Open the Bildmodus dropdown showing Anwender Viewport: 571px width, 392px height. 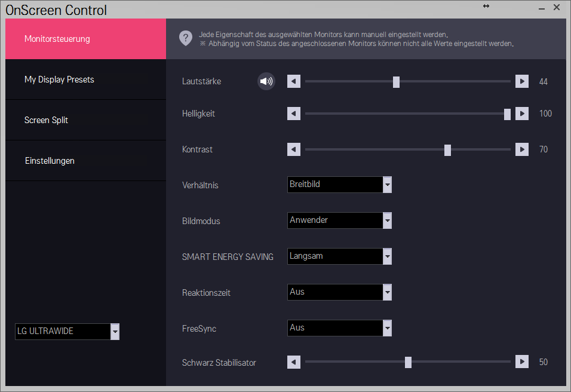click(x=339, y=220)
